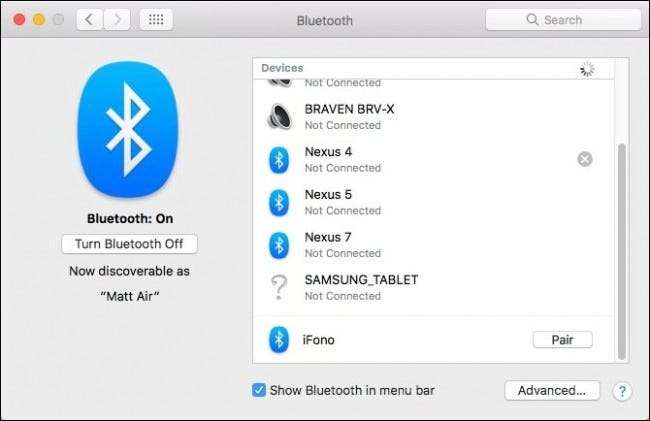Remove Nexus 4 with the X button
The height and width of the screenshot is (421, 650).
click(585, 159)
